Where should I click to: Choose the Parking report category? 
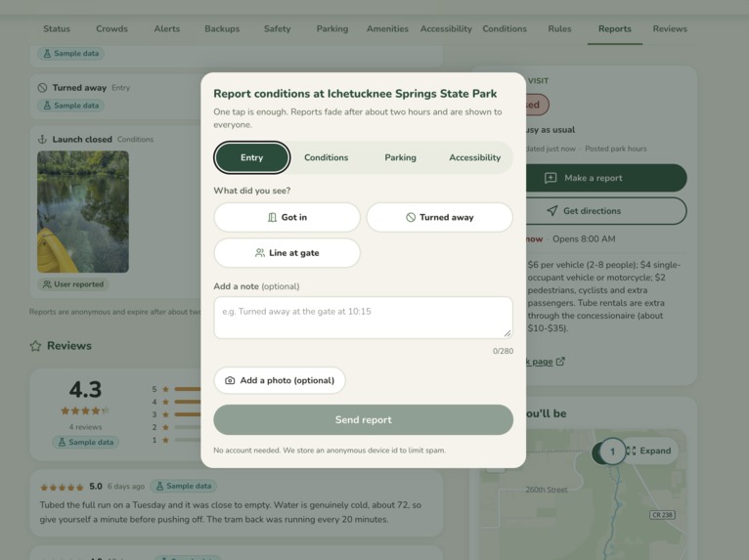click(400, 157)
